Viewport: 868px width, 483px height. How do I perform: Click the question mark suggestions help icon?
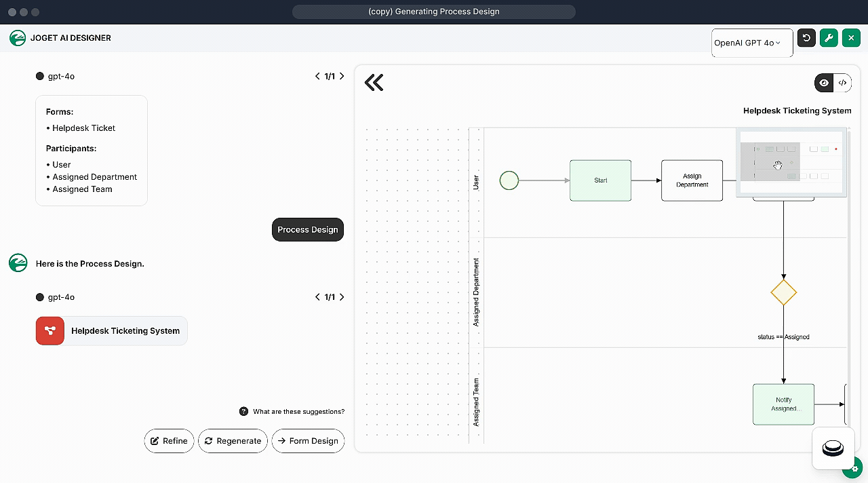243,411
